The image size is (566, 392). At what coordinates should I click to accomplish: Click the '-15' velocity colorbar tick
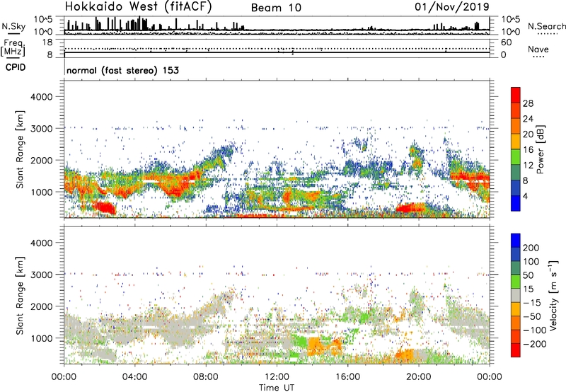(532, 302)
